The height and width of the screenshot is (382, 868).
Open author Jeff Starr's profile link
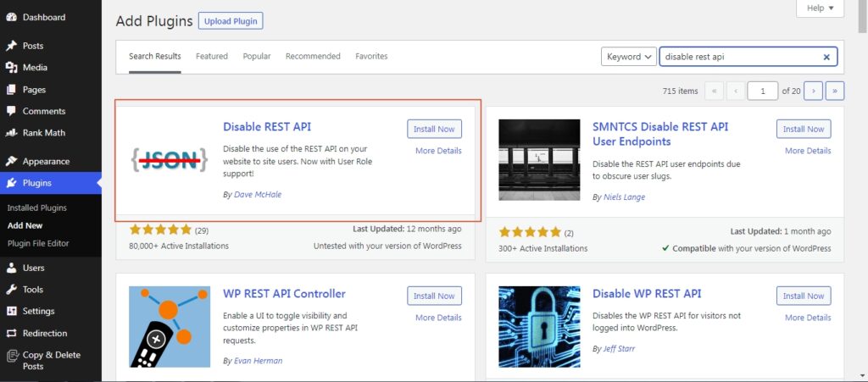620,349
